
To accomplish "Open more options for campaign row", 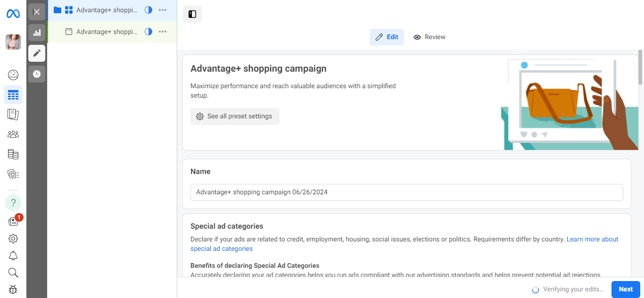I will pyautogui.click(x=163, y=10).
